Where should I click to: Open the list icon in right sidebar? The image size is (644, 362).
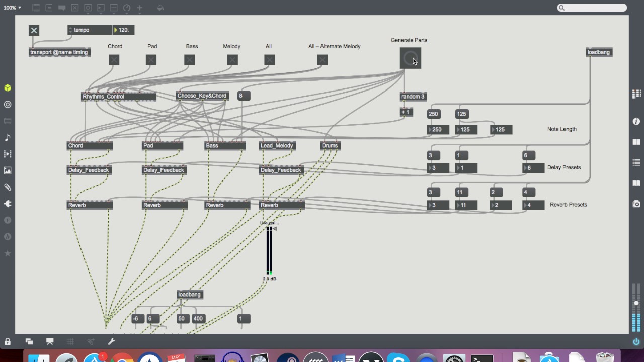point(636,162)
